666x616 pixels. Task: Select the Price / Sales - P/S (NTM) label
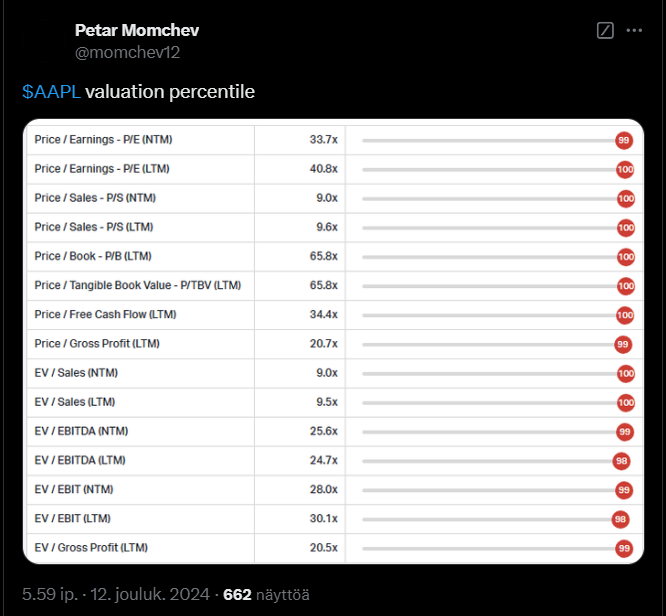(x=95, y=198)
